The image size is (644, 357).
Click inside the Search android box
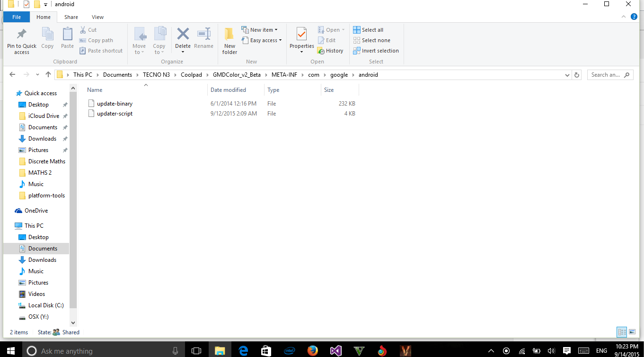(x=607, y=74)
